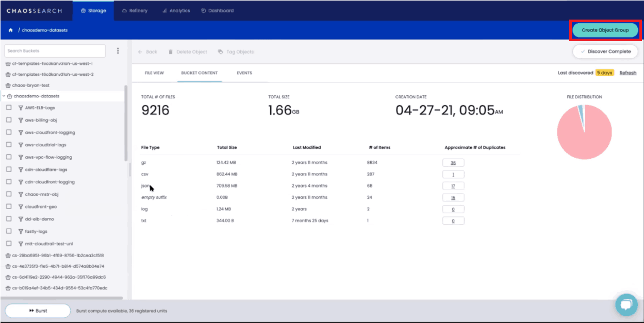Click the Refresh link
Image resolution: width=644 pixels, height=323 pixels.
tap(628, 73)
